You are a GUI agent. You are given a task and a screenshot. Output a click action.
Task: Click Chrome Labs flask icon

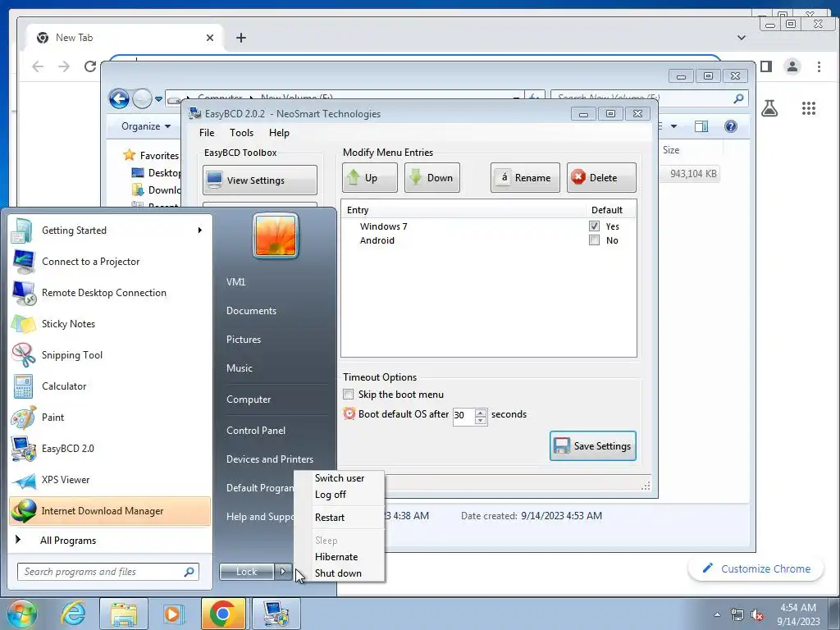point(769,109)
